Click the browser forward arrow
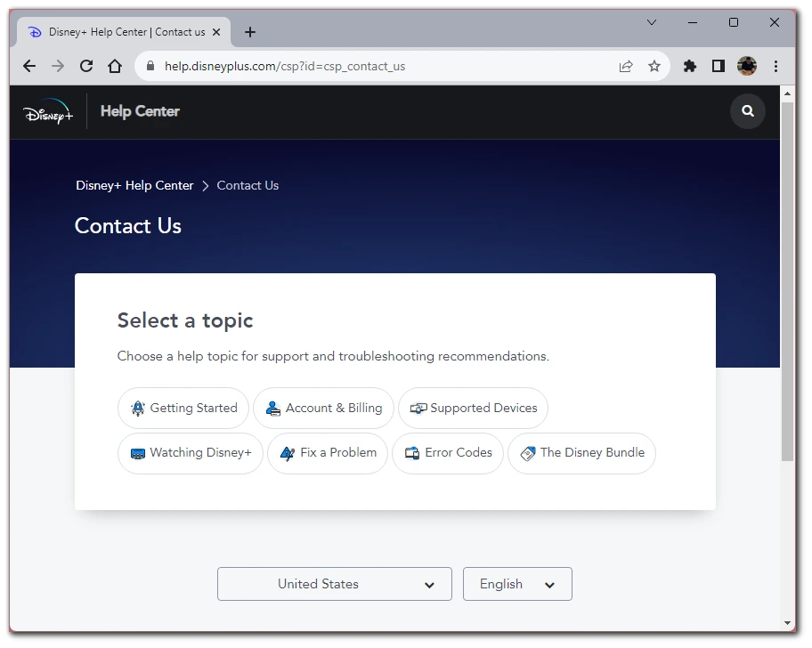Image resolution: width=812 pixels, height=648 pixels. click(x=58, y=66)
